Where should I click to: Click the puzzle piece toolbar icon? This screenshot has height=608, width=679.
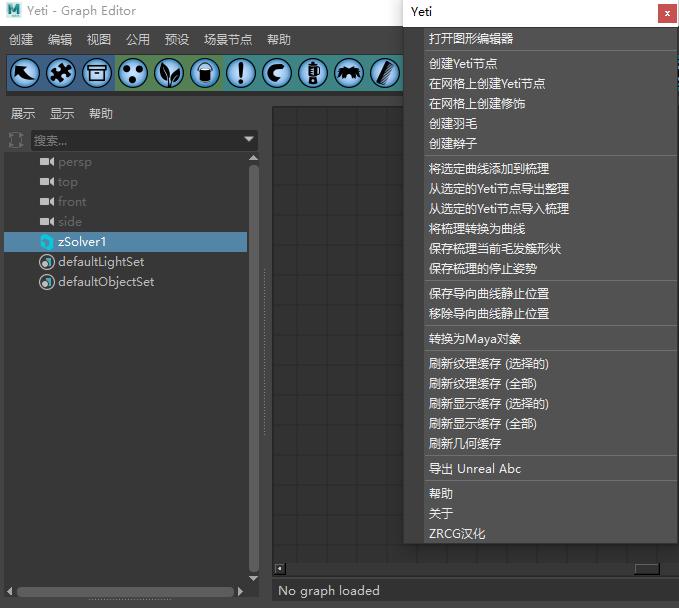pos(61,72)
